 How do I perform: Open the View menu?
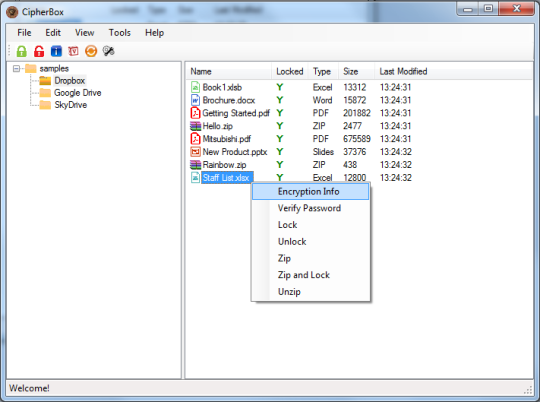[84, 33]
